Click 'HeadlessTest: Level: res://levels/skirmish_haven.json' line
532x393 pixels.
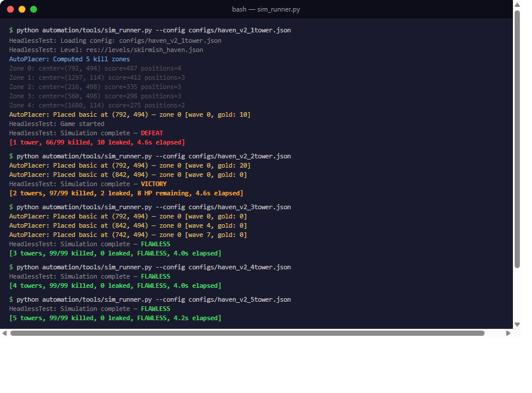tap(106, 50)
